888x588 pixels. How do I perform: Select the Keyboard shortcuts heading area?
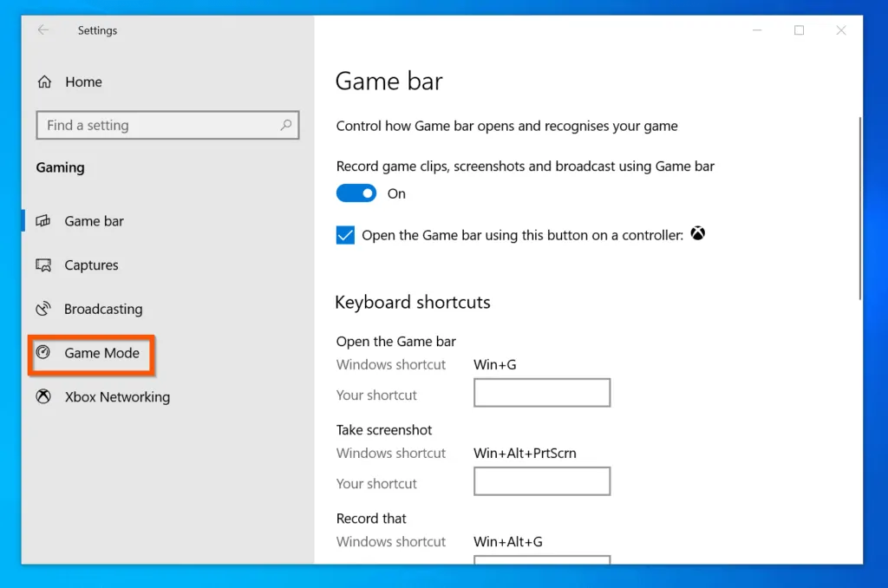click(x=413, y=302)
